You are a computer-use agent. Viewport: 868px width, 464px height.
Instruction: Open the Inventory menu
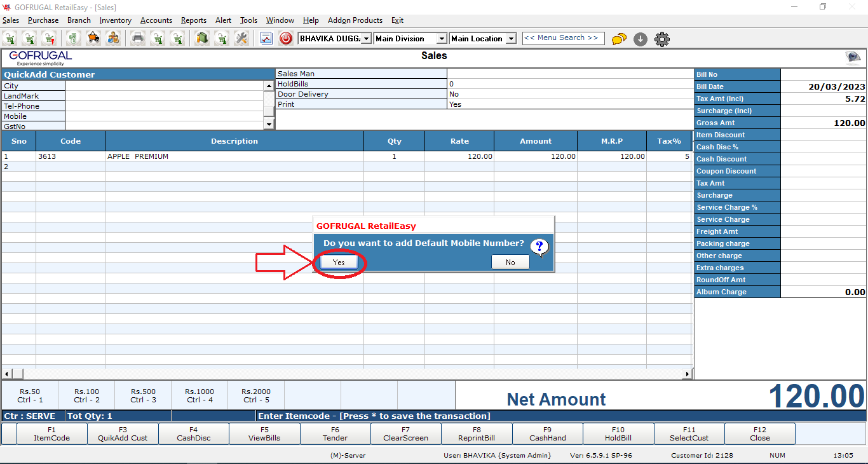pyautogui.click(x=115, y=20)
